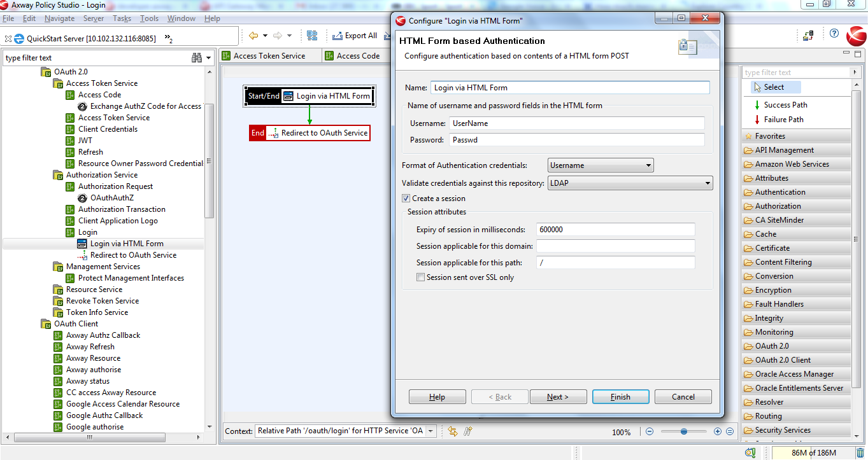The image size is (868, 460).
Task: Choose the Success Path tool
Action: [x=780, y=105]
